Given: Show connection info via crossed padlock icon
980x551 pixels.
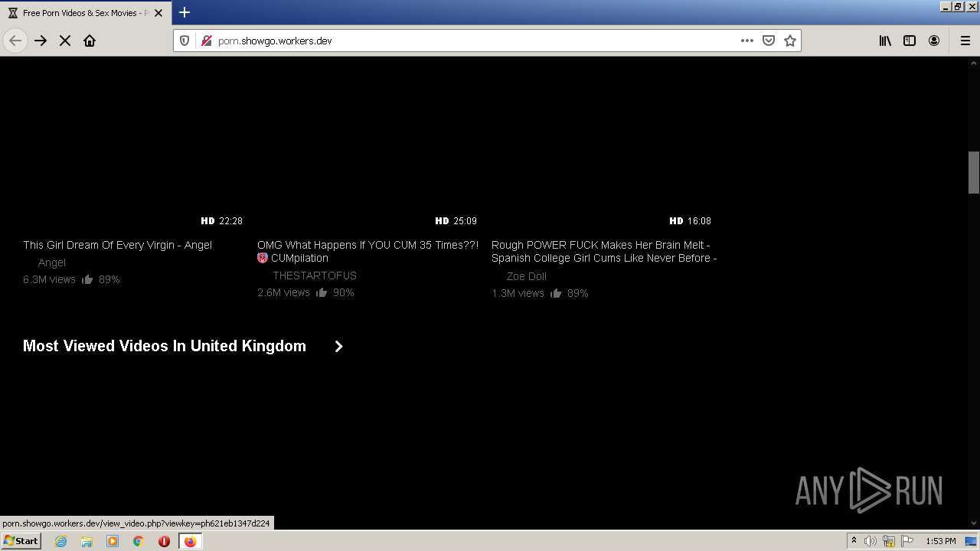Looking at the screenshot, I should 205,41.
